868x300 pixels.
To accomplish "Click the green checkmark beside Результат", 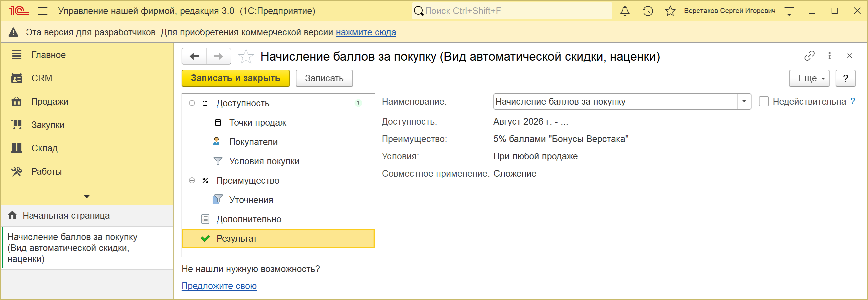I will pyautogui.click(x=205, y=238).
